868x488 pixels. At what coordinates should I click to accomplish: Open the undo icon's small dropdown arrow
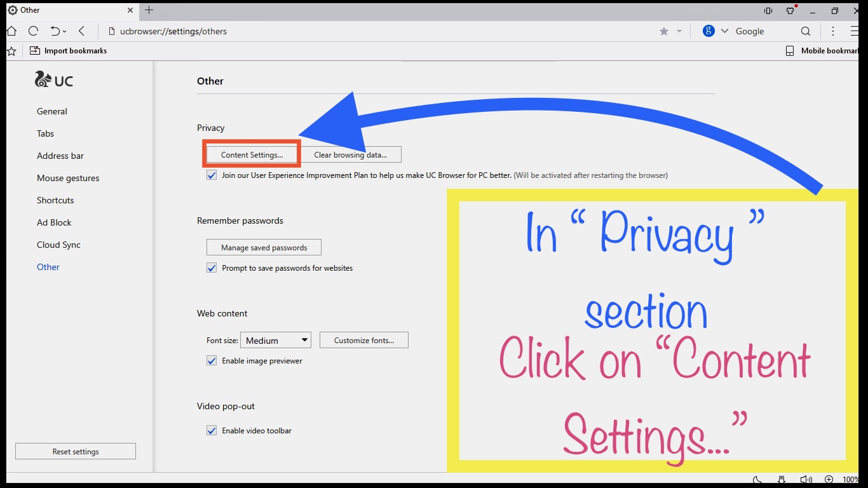point(65,31)
